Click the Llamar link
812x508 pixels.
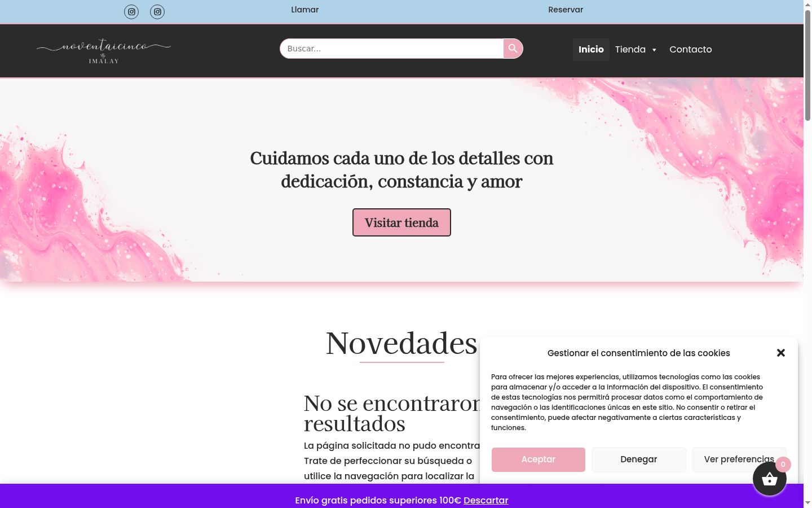pyautogui.click(x=305, y=10)
